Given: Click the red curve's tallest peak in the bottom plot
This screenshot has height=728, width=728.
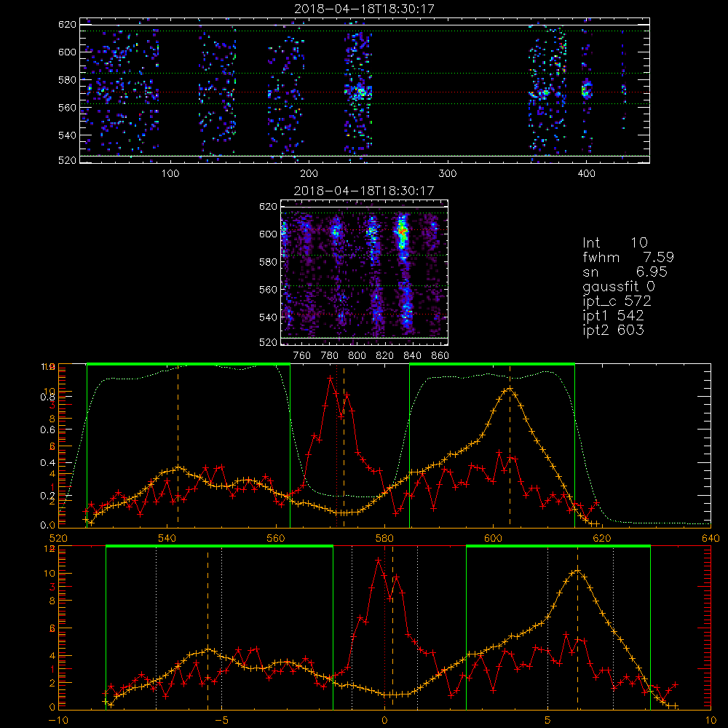Looking at the screenshot, I should pos(379,561).
